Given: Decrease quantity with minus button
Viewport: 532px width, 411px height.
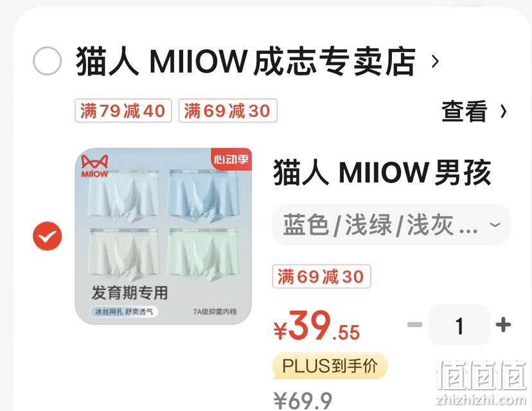Looking at the screenshot, I should [415, 325].
